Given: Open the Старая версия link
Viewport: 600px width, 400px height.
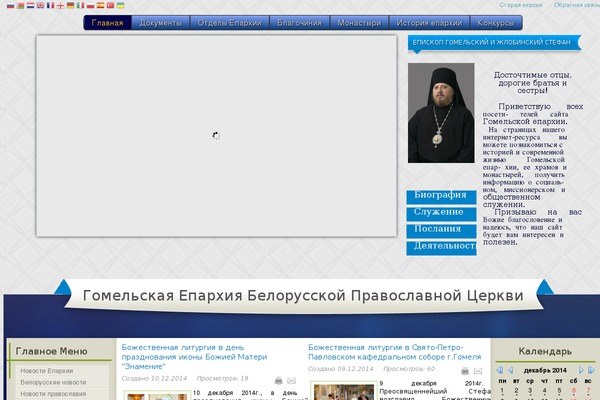Looking at the screenshot, I should click(x=521, y=5).
